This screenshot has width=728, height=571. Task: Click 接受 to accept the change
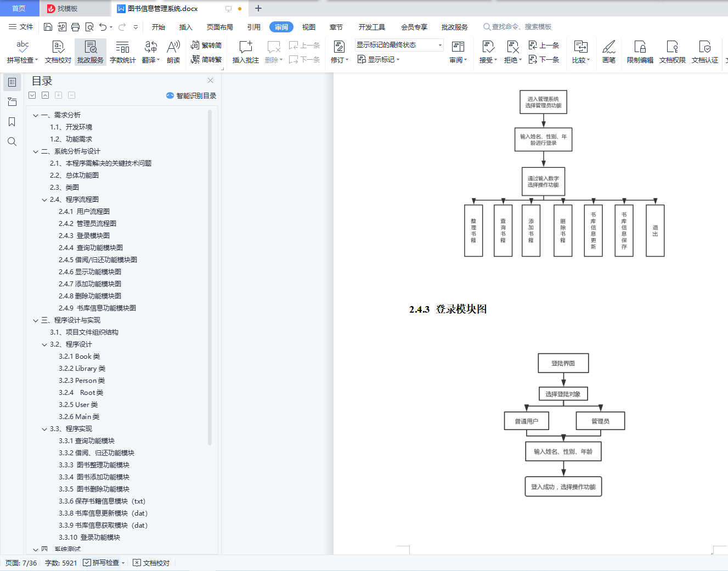pos(488,52)
